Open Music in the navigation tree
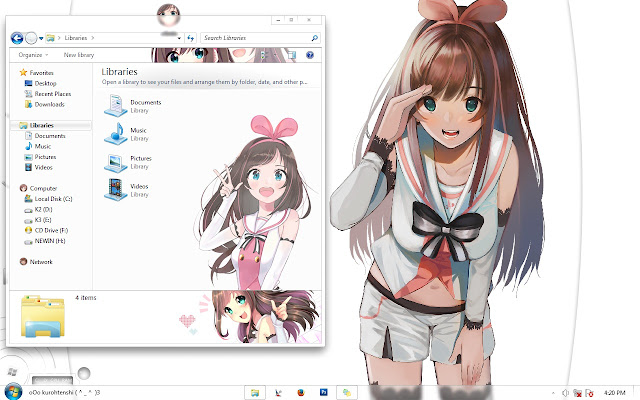The image size is (640, 400). [42, 146]
